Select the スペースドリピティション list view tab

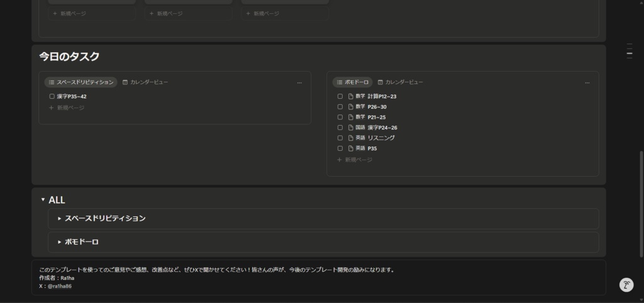coord(81,82)
